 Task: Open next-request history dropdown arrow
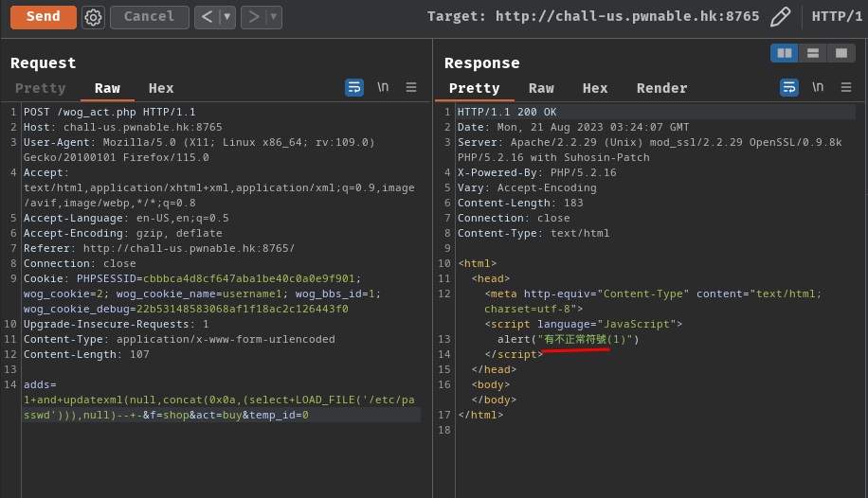(x=274, y=17)
